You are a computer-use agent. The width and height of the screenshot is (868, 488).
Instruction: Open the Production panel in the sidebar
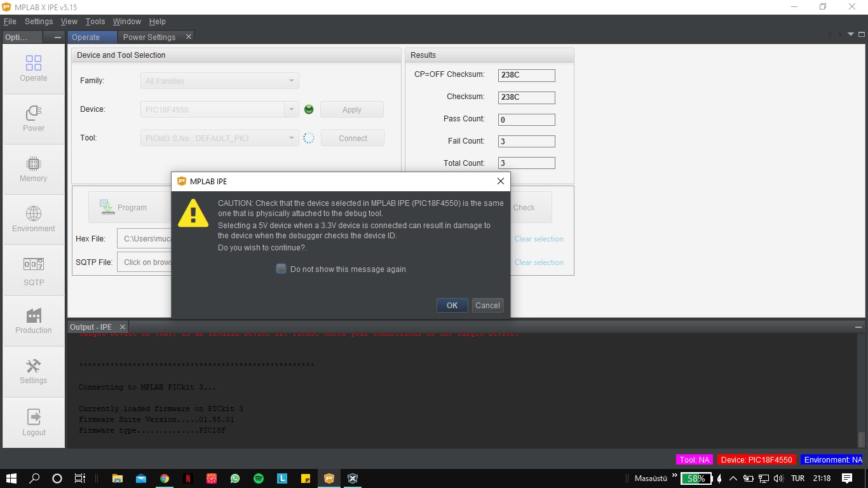[34, 321]
